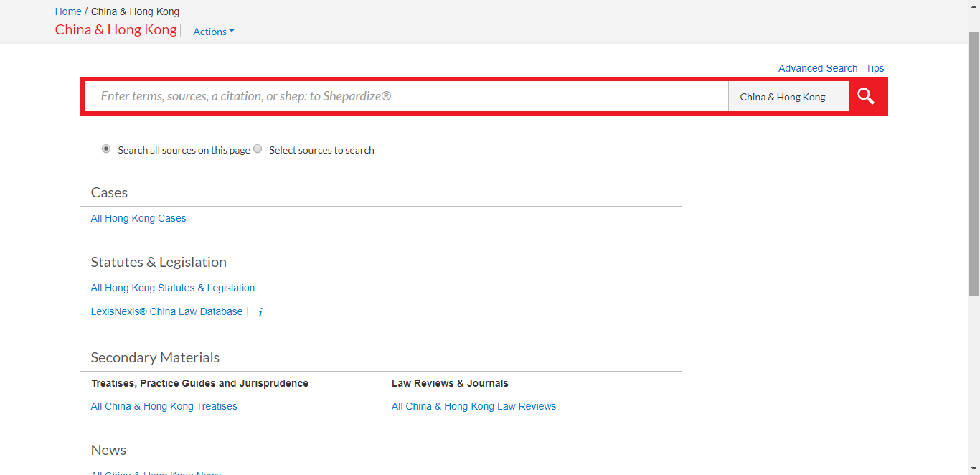Open All Hong Kong Statutes & Legislation
This screenshot has height=475, width=980.
click(x=173, y=288)
